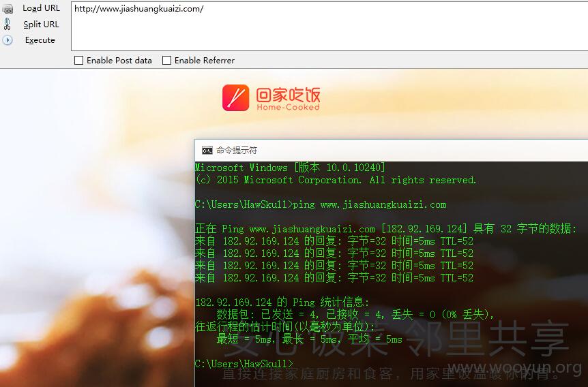Click the '数据包: 已发送 = 4' statistics line
The width and height of the screenshot is (588, 387).
click(x=355, y=314)
